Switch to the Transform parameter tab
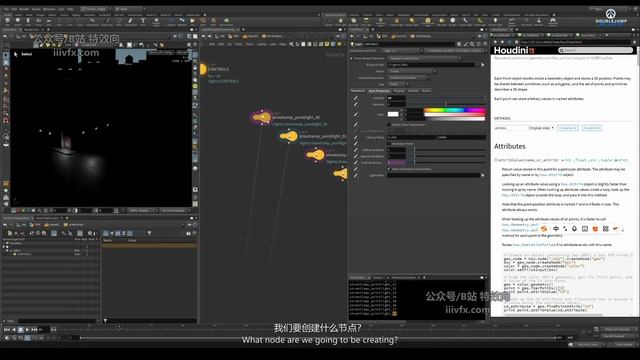The image size is (640, 360). coord(358,91)
